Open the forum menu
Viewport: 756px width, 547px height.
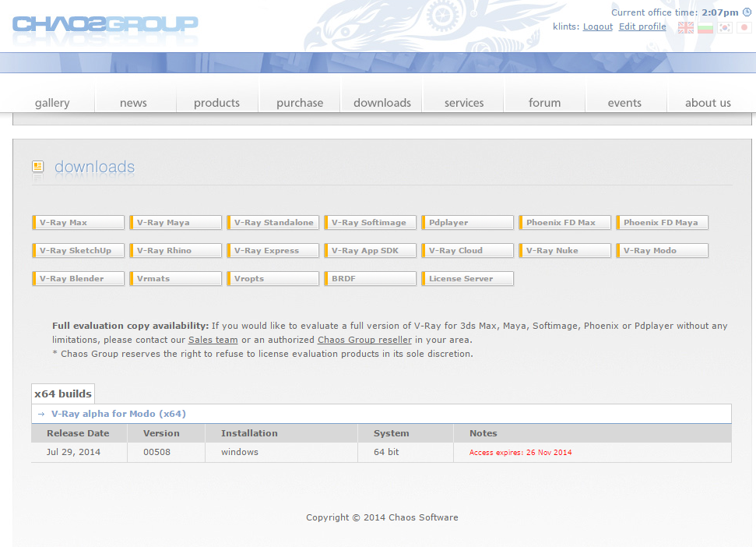pyautogui.click(x=544, y=103)
